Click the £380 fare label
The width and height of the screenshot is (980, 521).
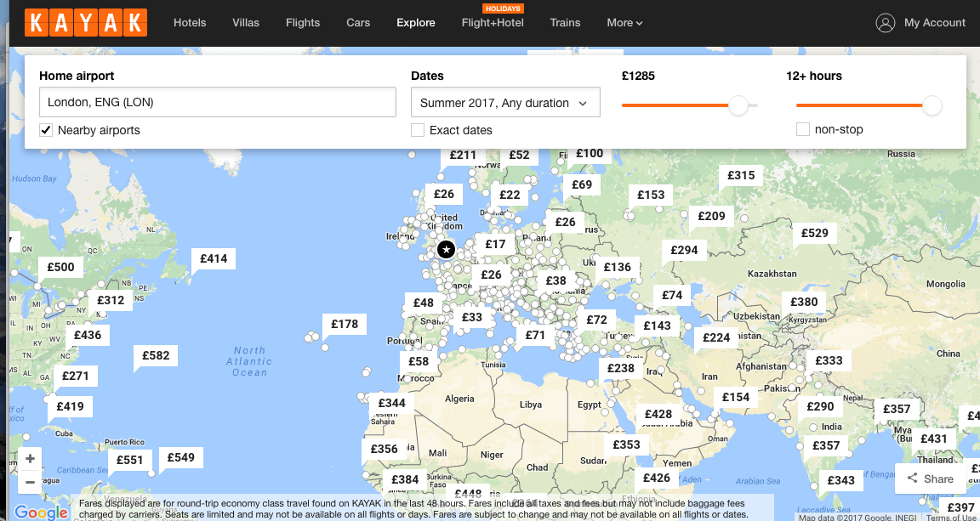coord(804,303)
